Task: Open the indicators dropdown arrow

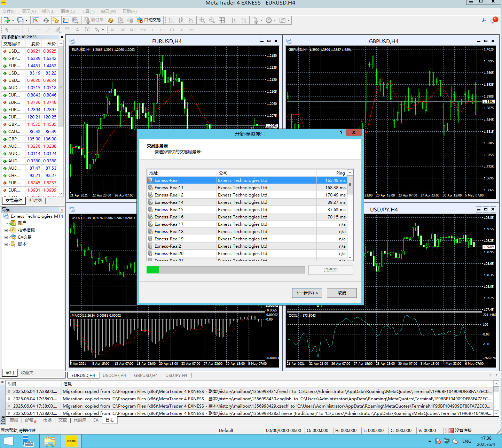Action: 261,20
